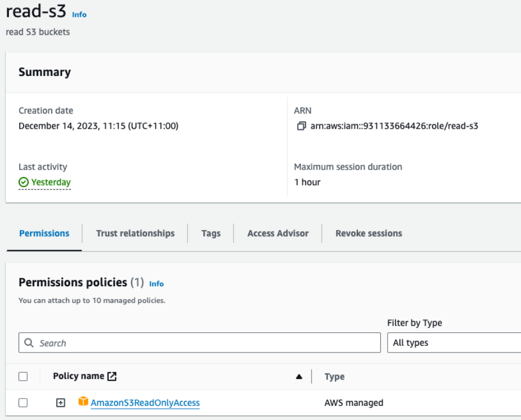Switch to the Permissions tab

pyautogui.click(x=44, y=233)
